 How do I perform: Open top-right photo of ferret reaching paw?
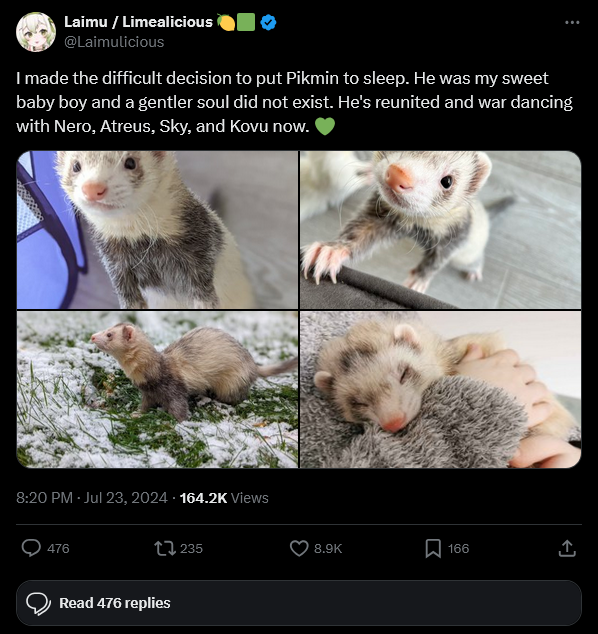[441, 230]
